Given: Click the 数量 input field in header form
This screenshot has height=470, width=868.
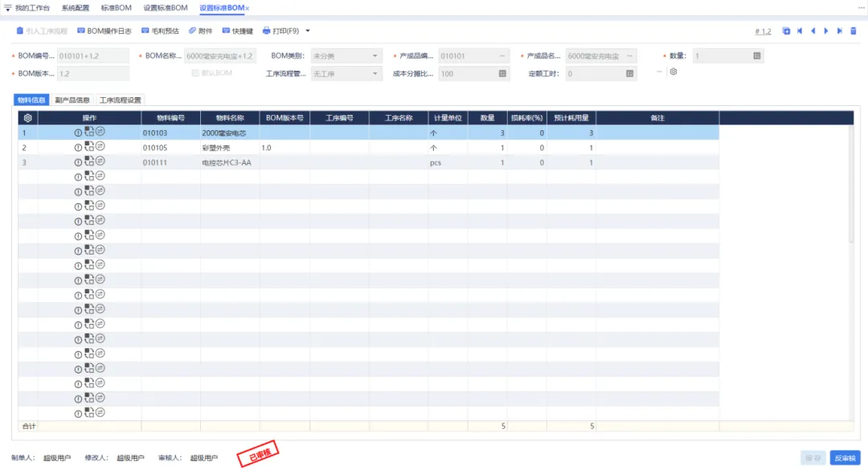Looking at the screenshot, I should pyautogui.click(x=722, y=56).
